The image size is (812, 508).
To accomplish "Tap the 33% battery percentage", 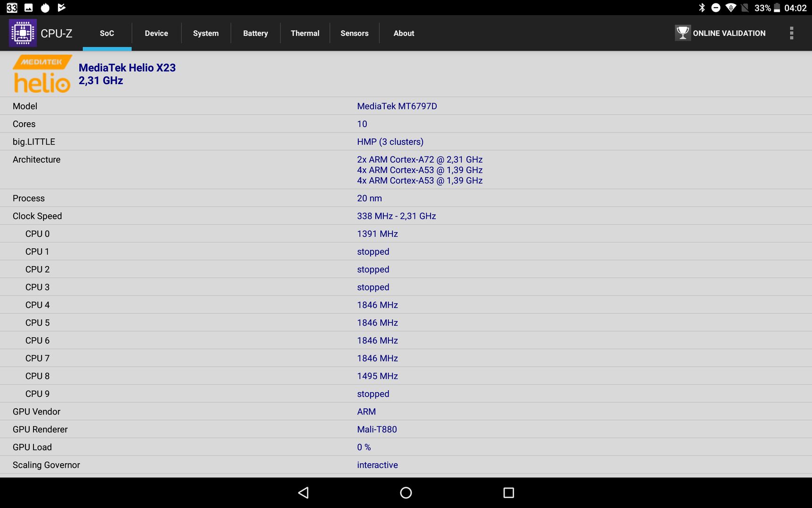I will click(x=762, y=8).
